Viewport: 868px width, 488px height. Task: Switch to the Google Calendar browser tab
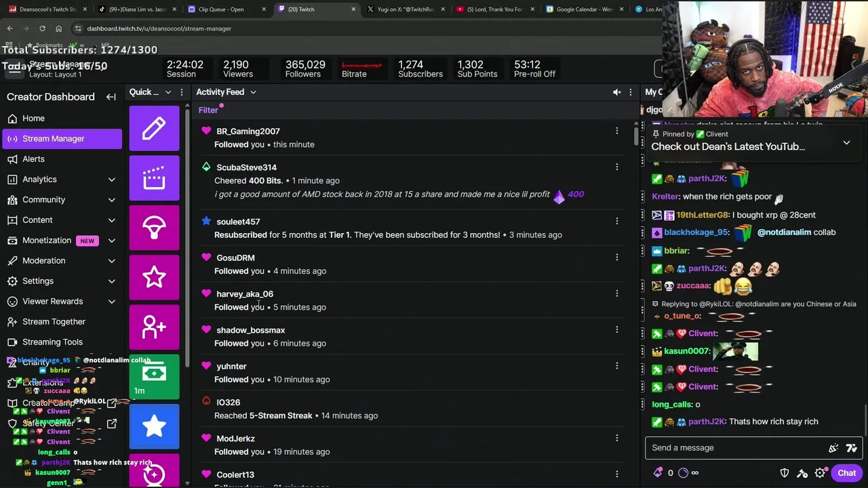click(x=585, y=9)
